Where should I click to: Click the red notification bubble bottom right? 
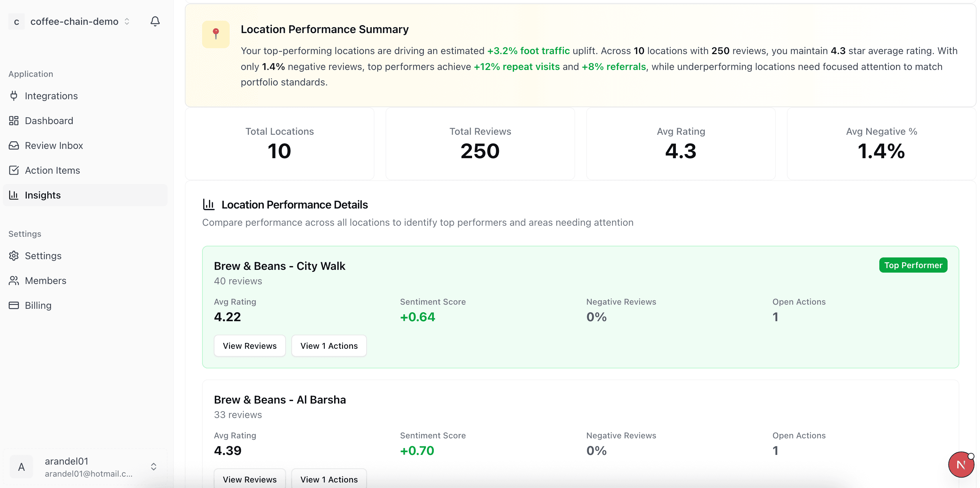tap(961, 464)
